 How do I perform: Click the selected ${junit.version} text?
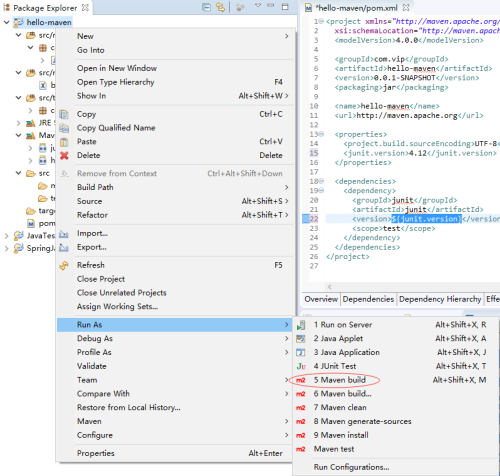[426, 219]
